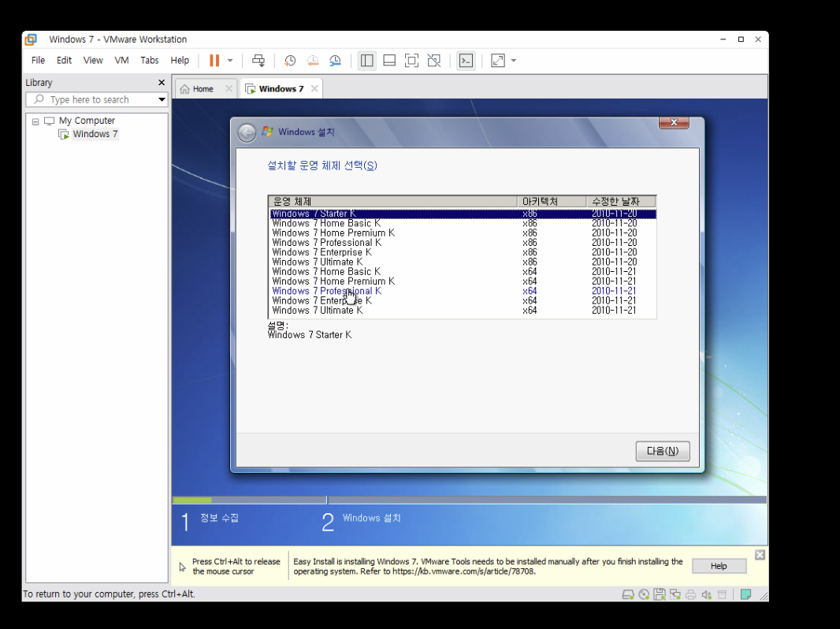Open the library search filter dropdown

pos(162,99)
